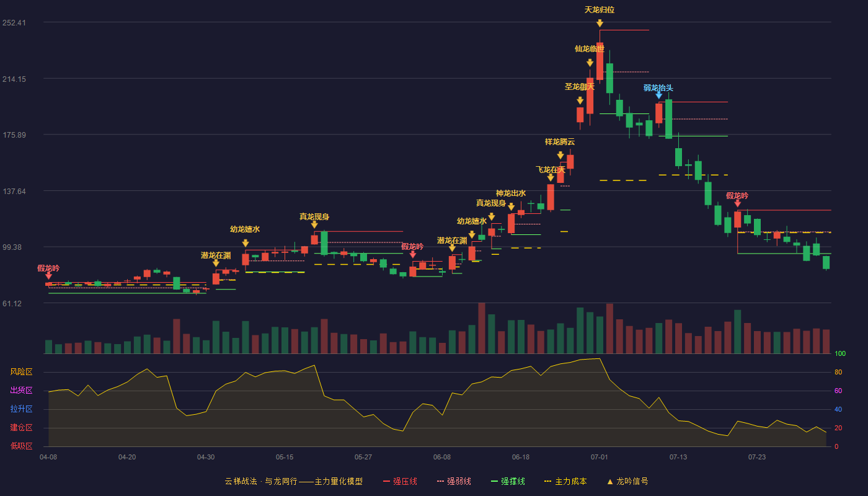The height and width of the screenshot is (496, 868).
Task: Select the 40 indicator scale value
Action: (838, 409)
